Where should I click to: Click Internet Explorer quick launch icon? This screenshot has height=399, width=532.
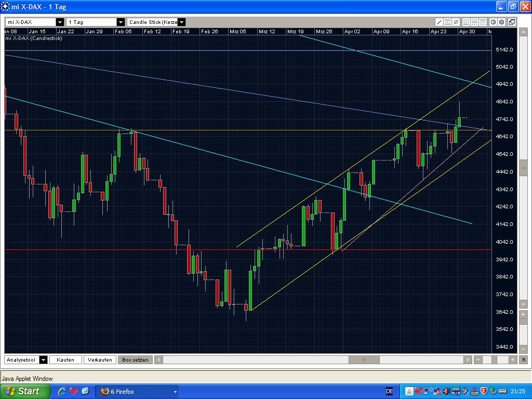click(x=62, y=391)
